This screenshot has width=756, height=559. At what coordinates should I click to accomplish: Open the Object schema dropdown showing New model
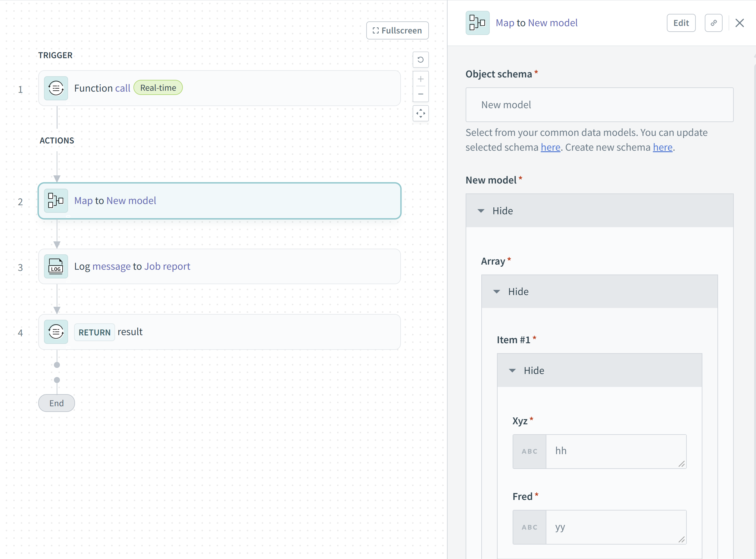point(599,105)
